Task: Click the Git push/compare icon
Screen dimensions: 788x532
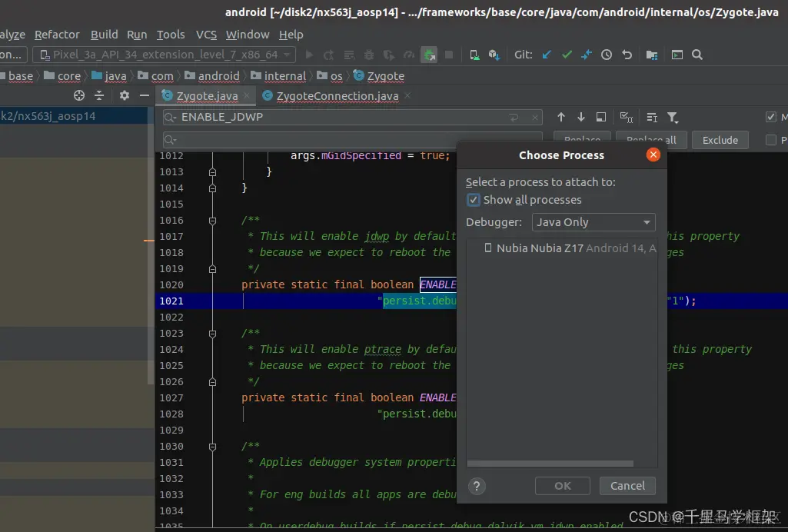Action: (x=587, y=55)
